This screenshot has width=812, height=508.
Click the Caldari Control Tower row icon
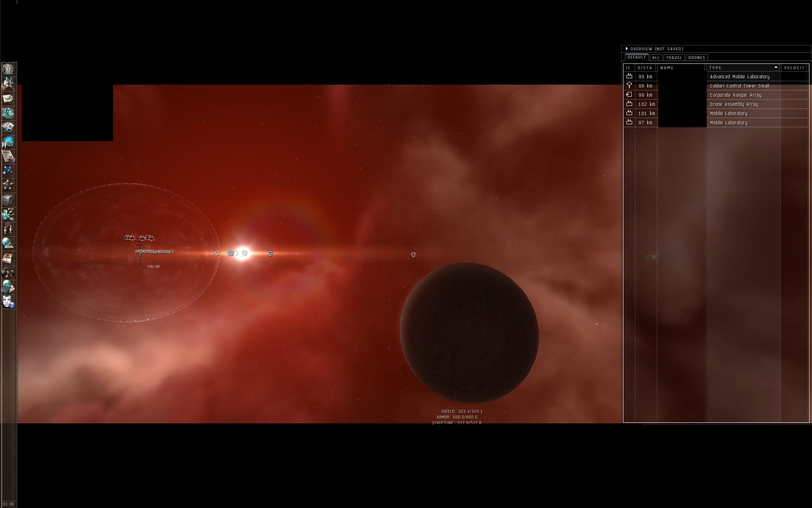coord(629,86)
